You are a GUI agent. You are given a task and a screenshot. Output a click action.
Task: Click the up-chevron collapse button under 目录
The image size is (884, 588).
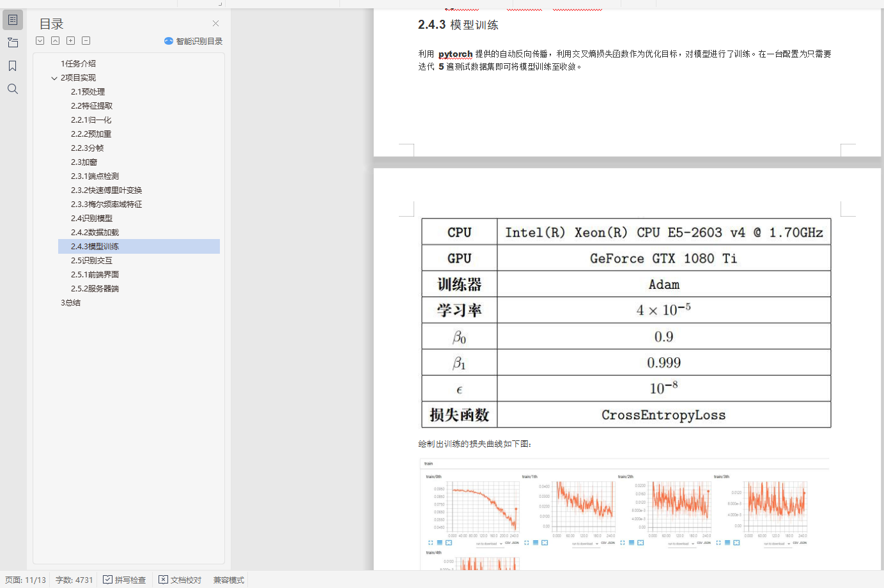[x=56, y=41]
